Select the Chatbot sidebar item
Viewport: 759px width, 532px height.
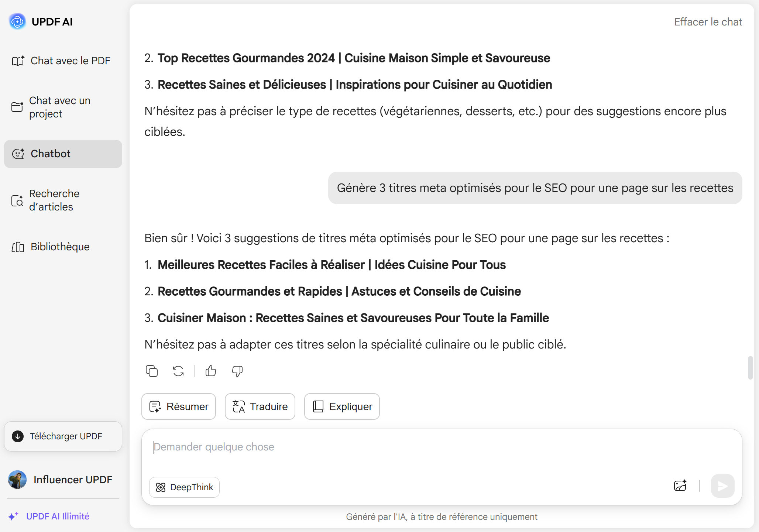coord(63,154)
